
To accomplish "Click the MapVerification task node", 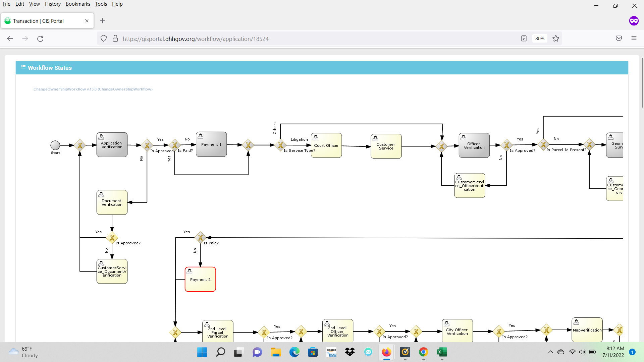I will pos(587,330).
